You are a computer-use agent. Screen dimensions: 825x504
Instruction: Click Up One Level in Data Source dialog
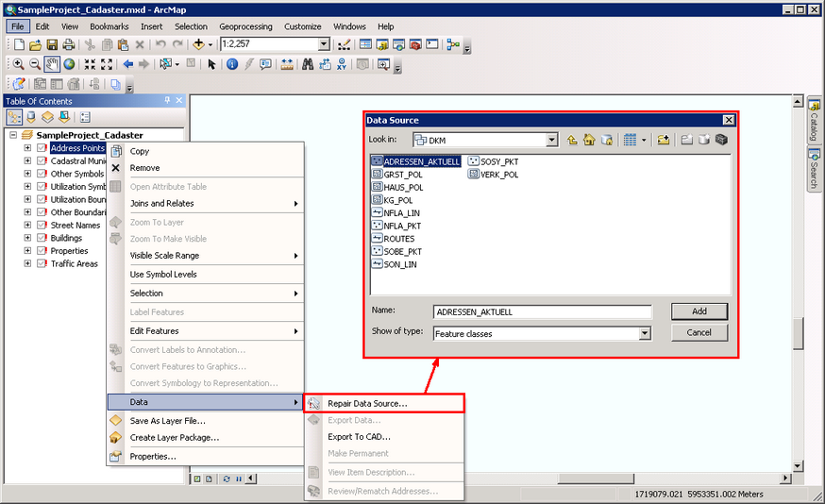[x=572, y=140]
